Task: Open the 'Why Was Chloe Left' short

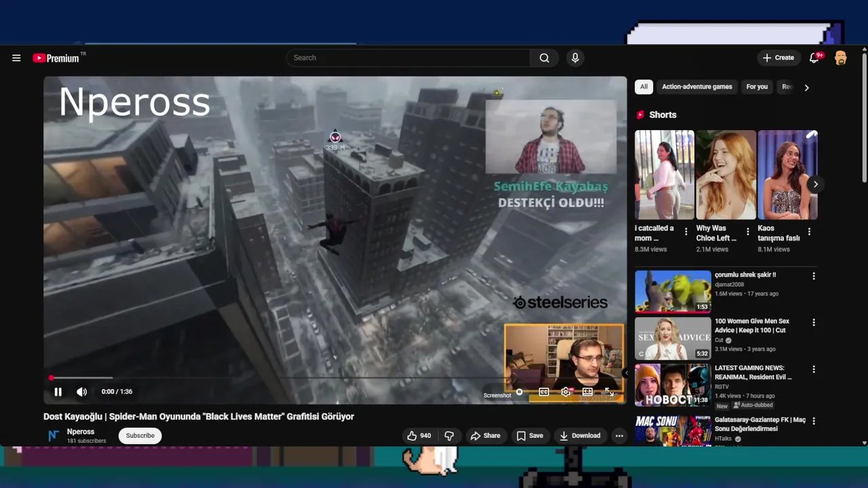Action: point(726,175)
